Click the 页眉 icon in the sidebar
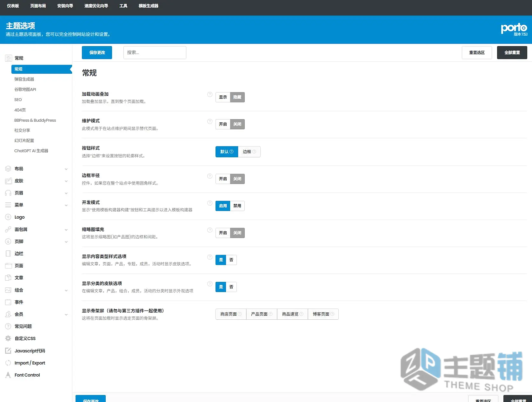 8,193
